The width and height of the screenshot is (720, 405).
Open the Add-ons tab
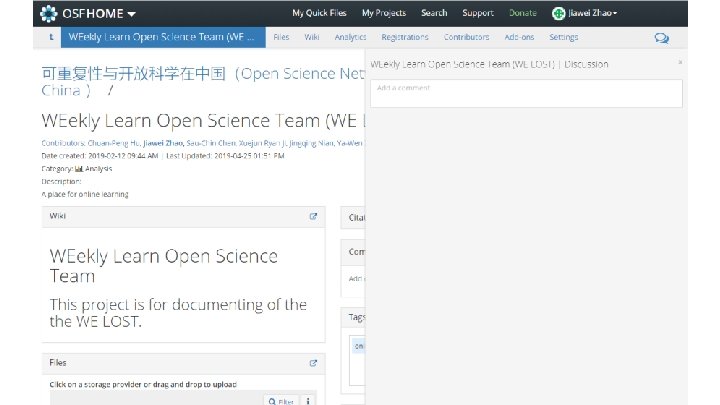(519, 37)
